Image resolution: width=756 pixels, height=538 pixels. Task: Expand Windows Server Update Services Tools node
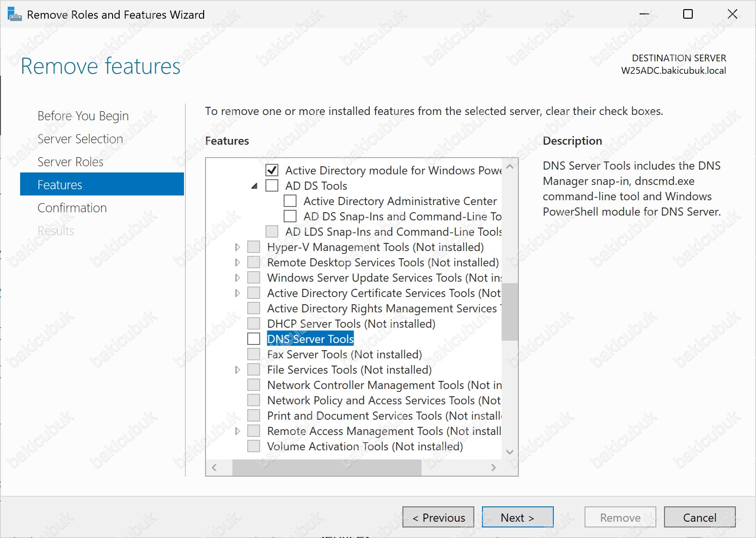[x=237, y=278]
